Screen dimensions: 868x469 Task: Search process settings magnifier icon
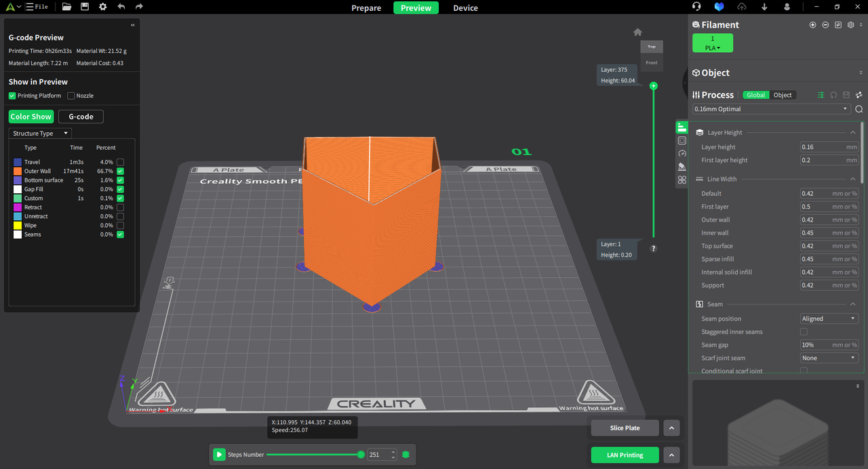tap(859, 109)
